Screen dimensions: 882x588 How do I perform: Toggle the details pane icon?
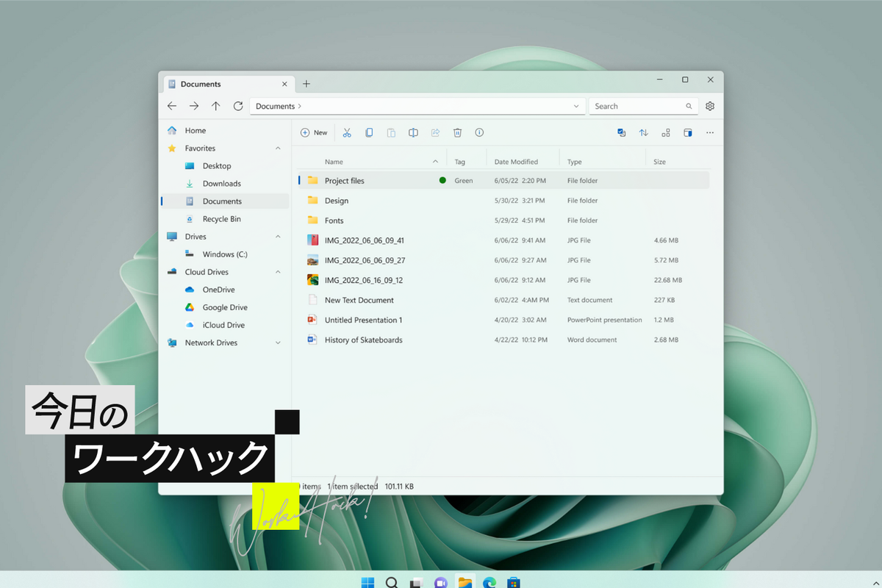(687, 132)
